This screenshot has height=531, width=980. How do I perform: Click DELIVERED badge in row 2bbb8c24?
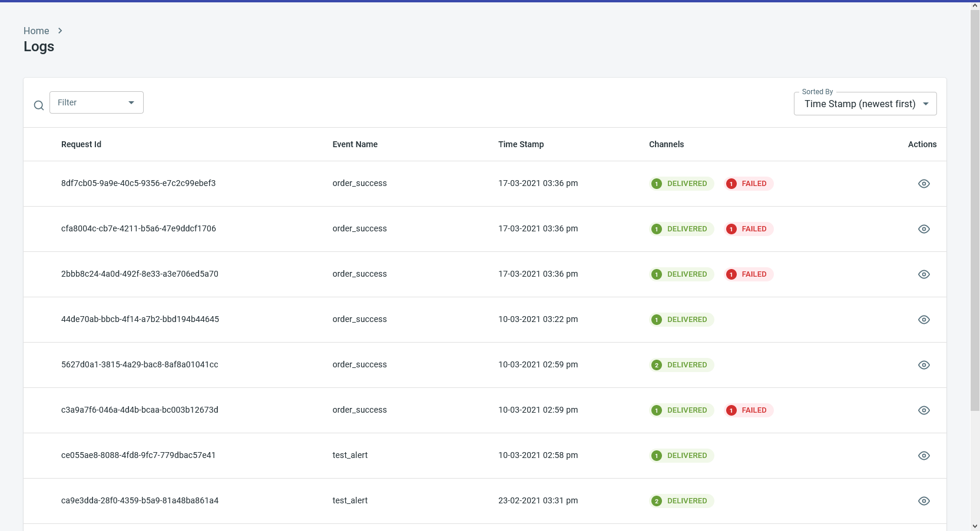point(681,274)
